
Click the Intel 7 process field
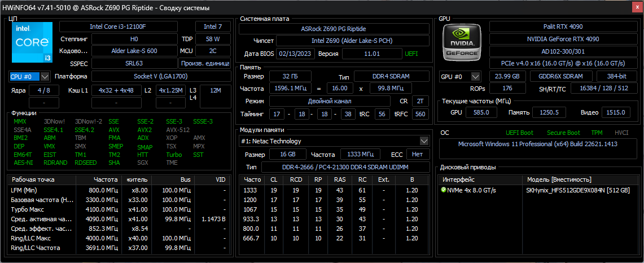click(x=213, y=27)
